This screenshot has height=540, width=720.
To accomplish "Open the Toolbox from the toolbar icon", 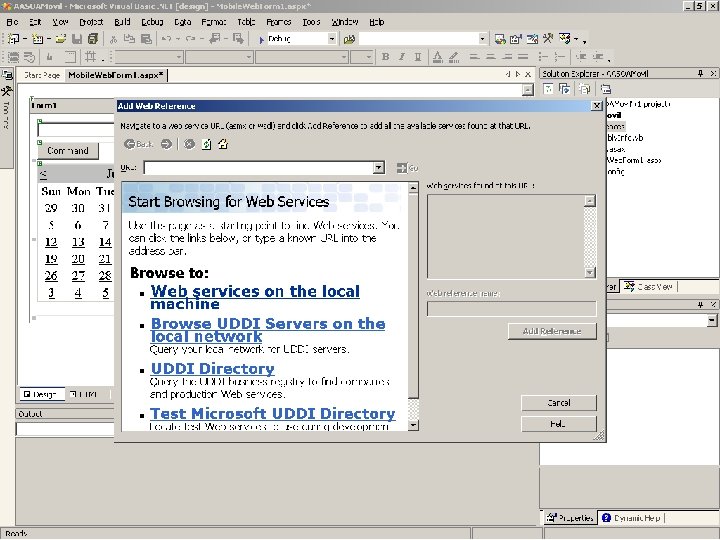I will [x=548, y=39].
